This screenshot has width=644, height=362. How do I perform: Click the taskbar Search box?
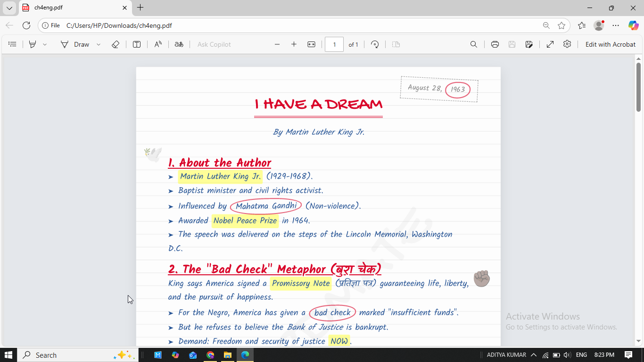coord(78,355)
